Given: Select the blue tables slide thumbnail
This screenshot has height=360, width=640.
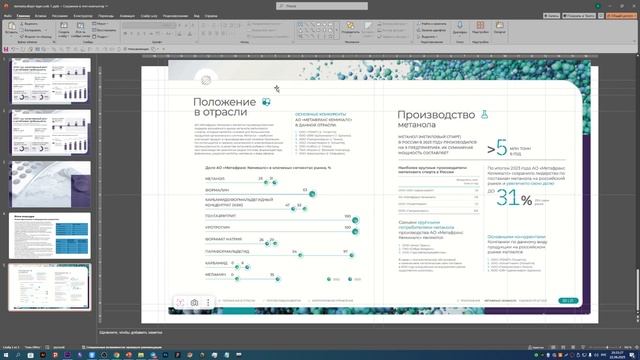Looking at the screenshot, I should tap(50, 236).
